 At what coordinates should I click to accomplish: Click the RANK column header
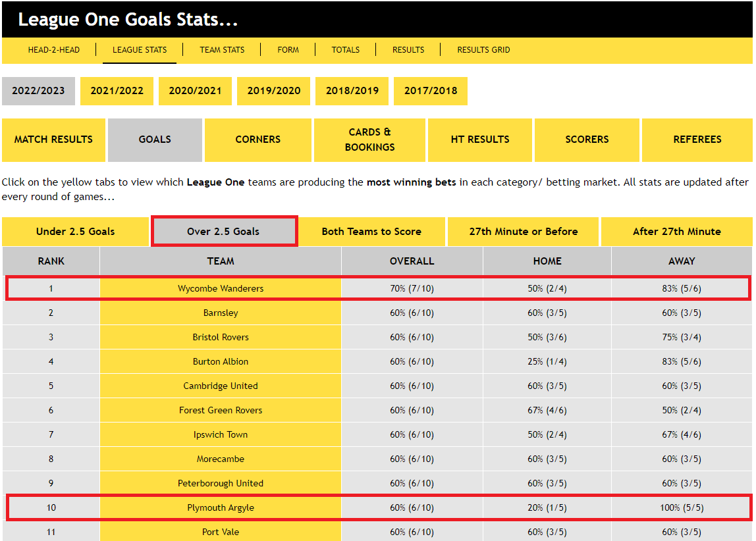click(51, 261)
